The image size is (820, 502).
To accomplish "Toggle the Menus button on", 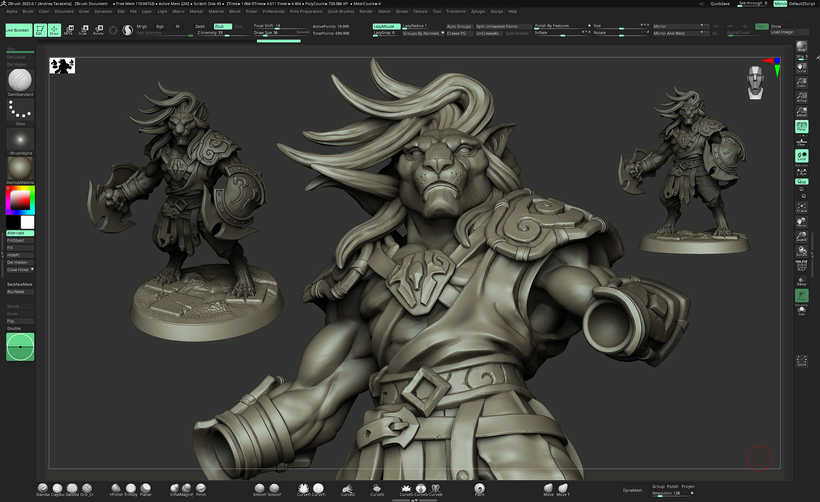I will pos(779,5).
